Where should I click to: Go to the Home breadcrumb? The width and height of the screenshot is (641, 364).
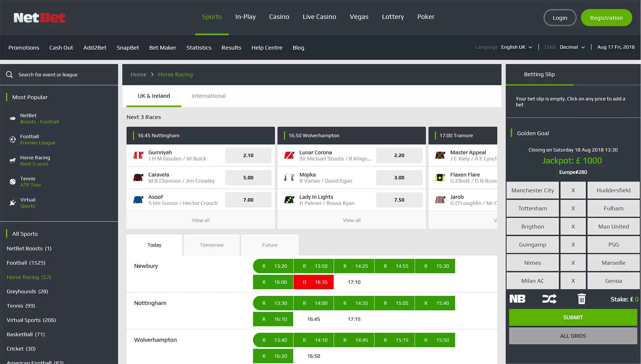point(139,74)
